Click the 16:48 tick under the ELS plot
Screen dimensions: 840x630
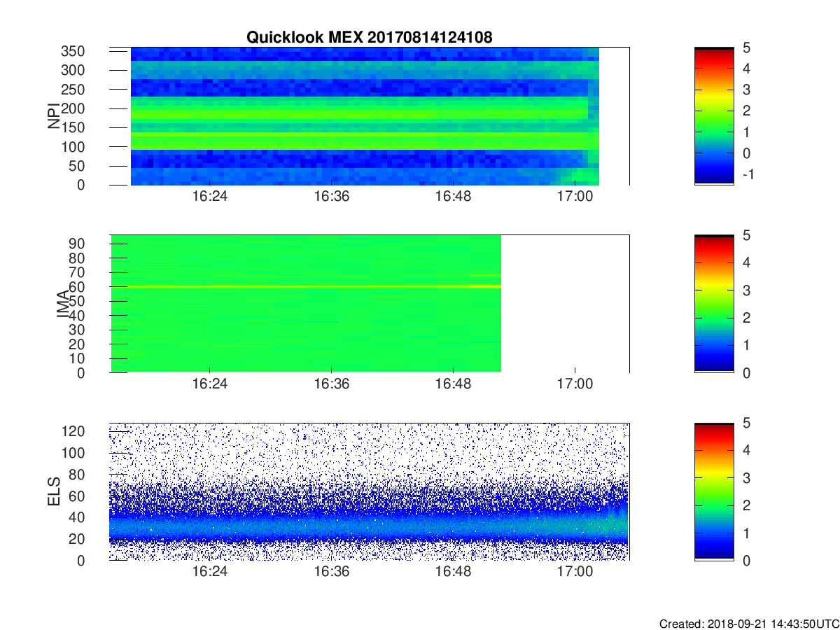click(454, 572)
